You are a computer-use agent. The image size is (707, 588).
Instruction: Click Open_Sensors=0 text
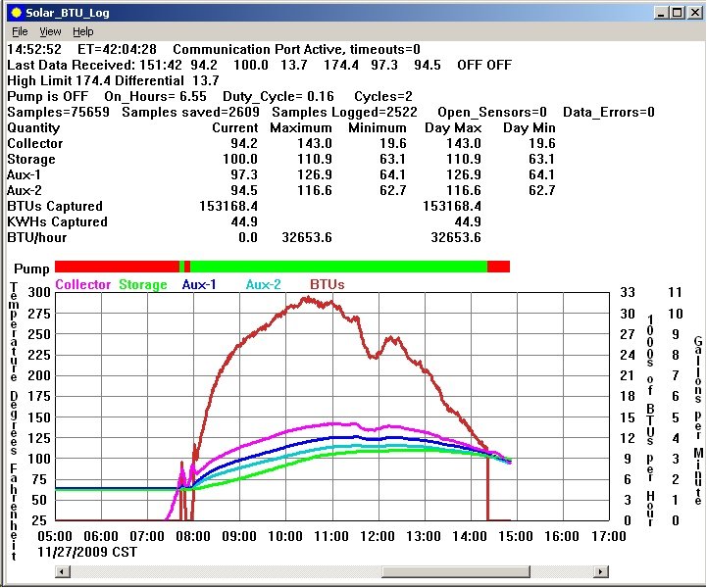coord(492,112)
